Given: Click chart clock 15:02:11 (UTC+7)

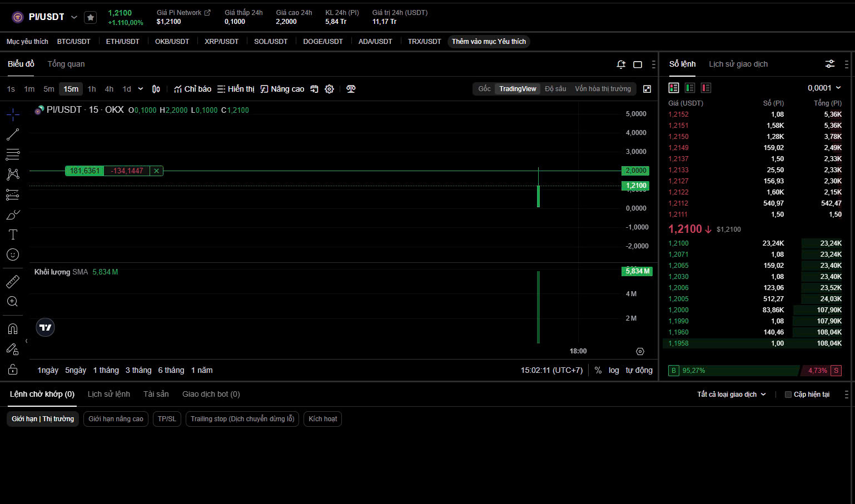Looking at the screenshot, I should click(551, 370).
